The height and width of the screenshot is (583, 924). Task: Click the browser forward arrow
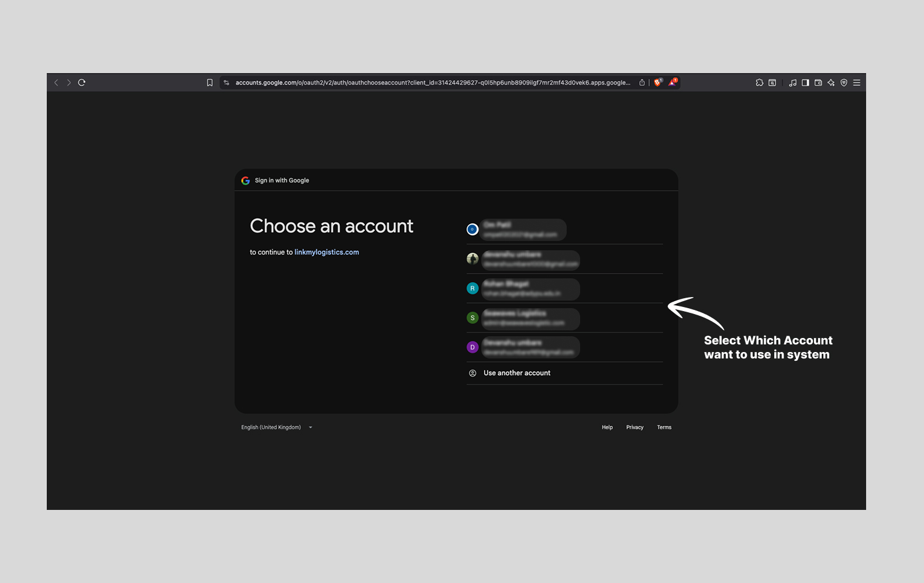click(x=69, y=82)
